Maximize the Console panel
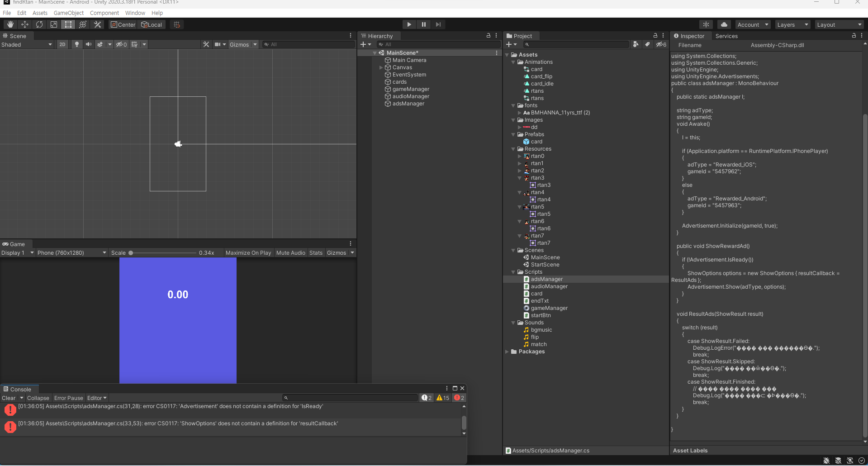 [455, 388]
